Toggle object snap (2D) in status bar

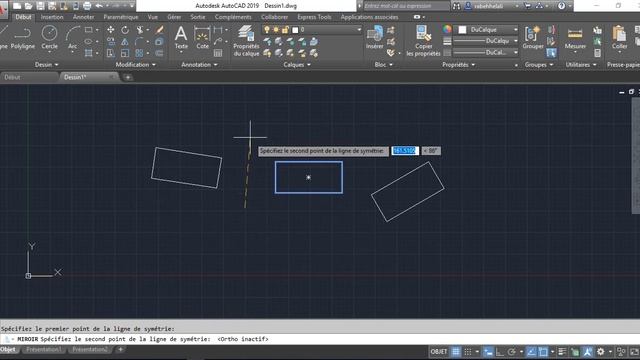click(x=543, y=351)
